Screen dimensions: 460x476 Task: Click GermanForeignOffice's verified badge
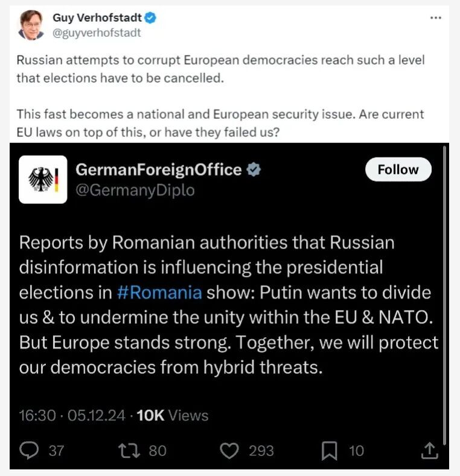pyautogui.click(x=254, y=170)
